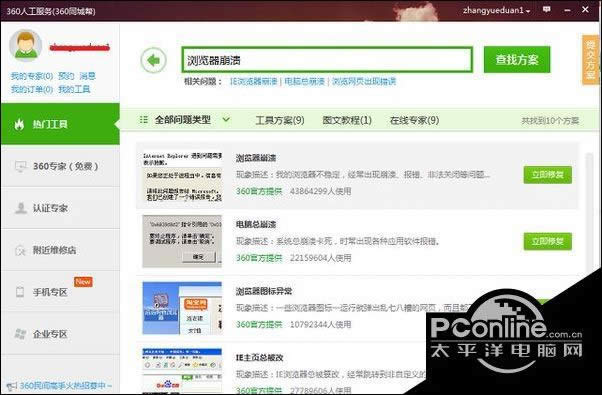Click the person icon beside 认证专家
This screenshot has width=602, height=395.
(20, 208)
